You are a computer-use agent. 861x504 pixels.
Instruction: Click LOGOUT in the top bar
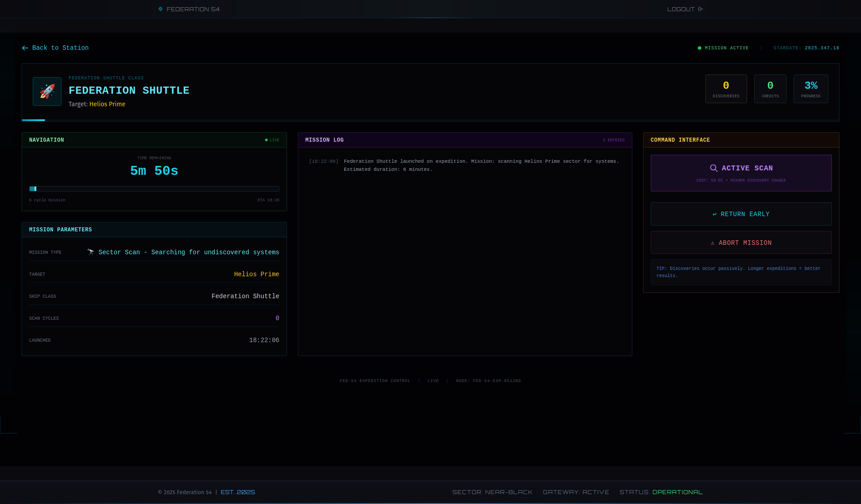pyautogui.click(x=681, y=9)
